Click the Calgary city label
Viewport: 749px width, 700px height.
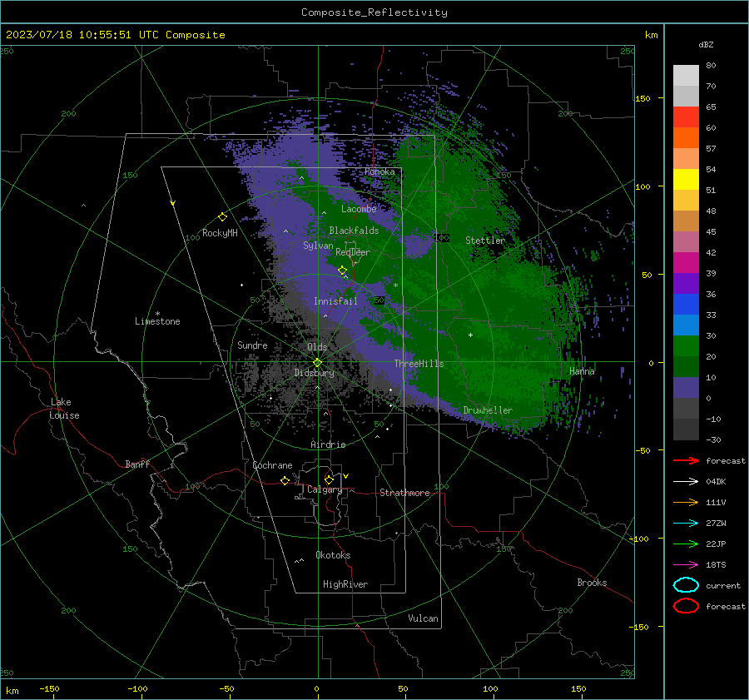click(325, 489)
